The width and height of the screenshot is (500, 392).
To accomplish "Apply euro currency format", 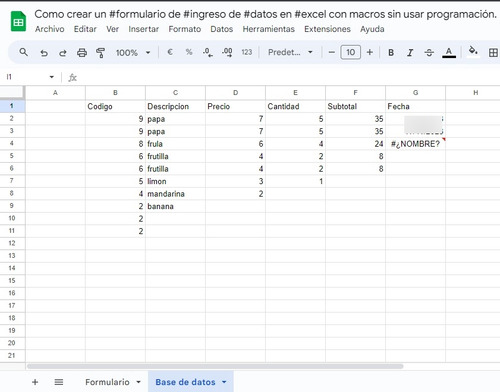I will (x=170, y=52).
